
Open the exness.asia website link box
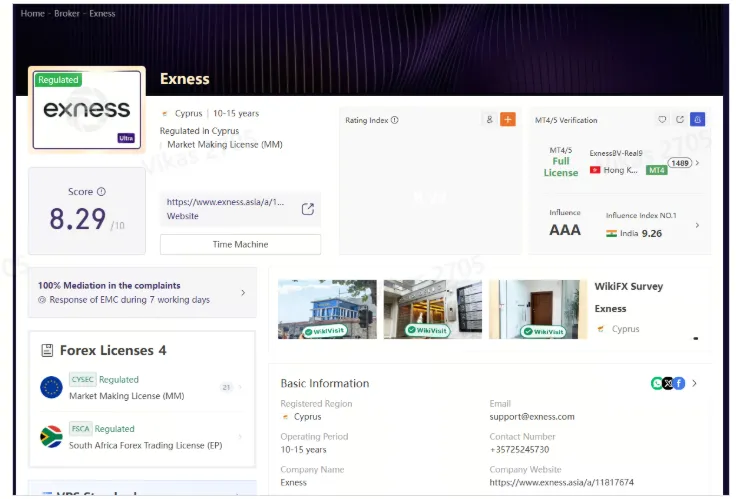[240, 209]
